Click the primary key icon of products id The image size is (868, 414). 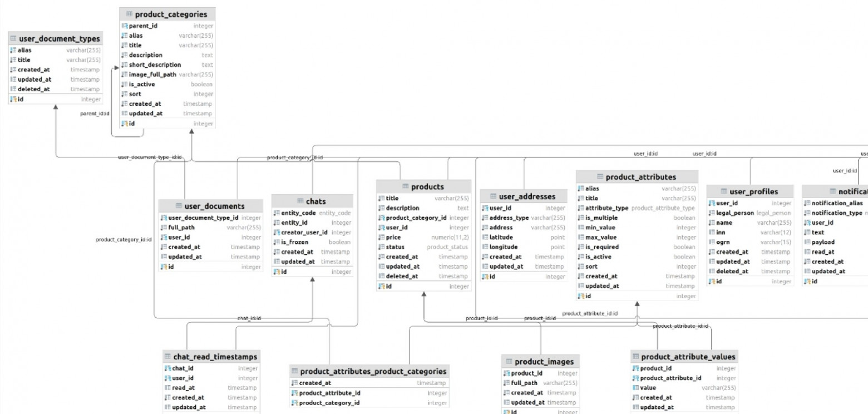(381, 286)
